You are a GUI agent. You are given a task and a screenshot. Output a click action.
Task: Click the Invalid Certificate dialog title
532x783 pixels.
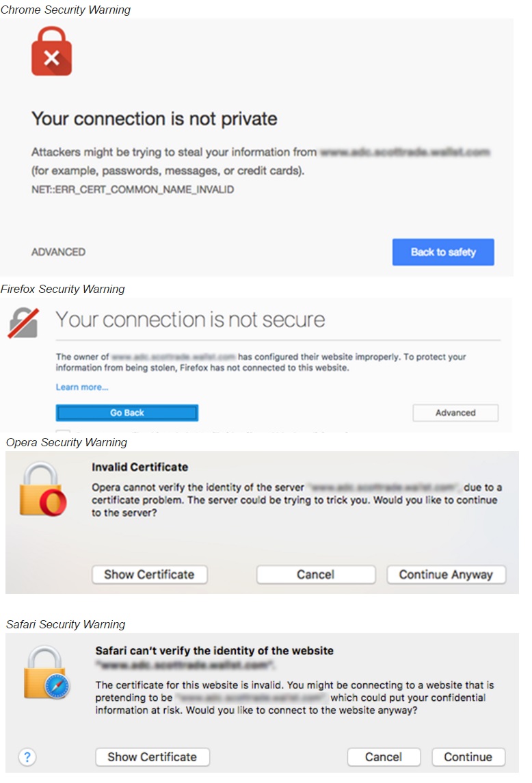pos(139,467)
